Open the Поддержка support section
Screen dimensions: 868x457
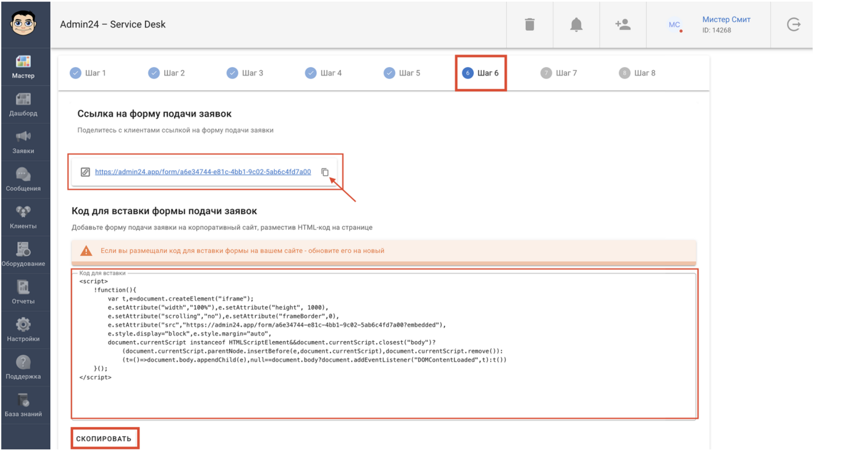click(x=23, y=368)
